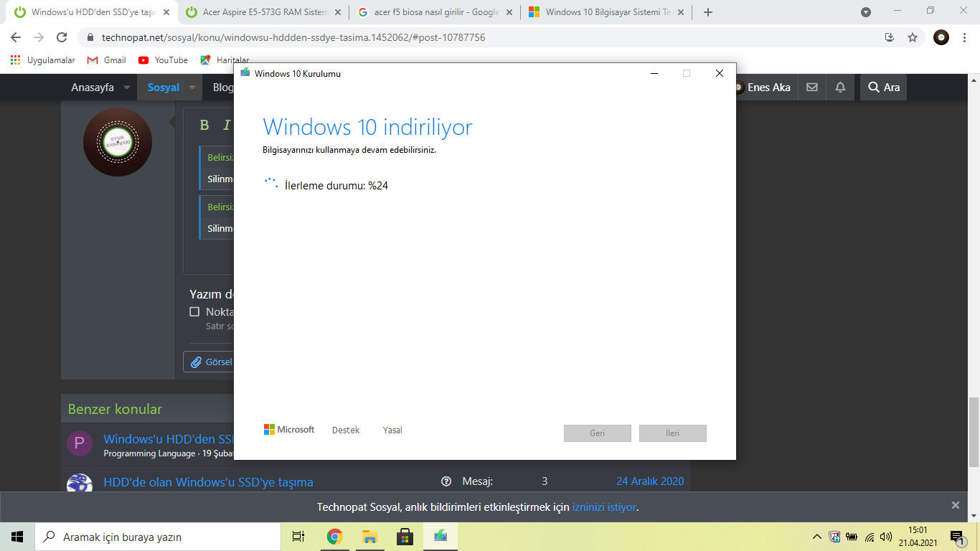Click the Ara search button on Technopat
The height and width of the screenshot is (551, 980).
884,88
